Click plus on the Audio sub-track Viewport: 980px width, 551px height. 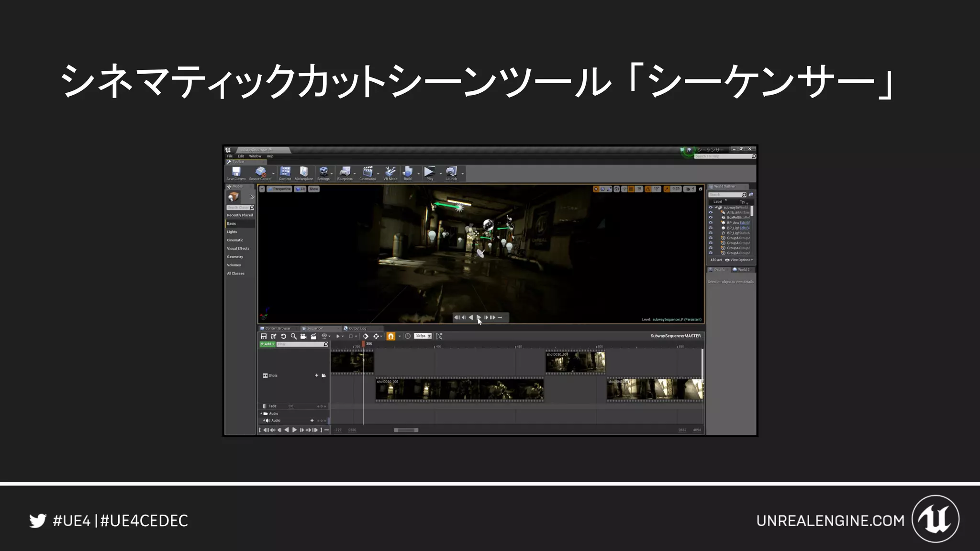[x=312, y=420]
